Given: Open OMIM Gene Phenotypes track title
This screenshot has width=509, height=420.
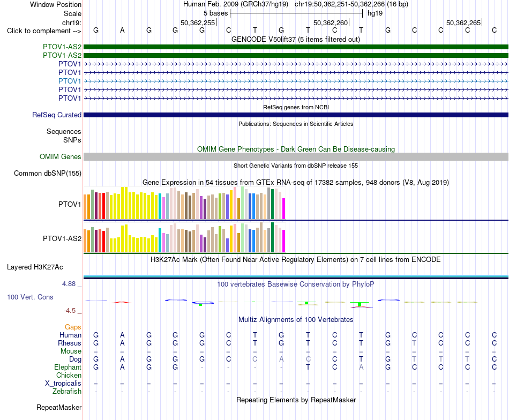Looking at the screenshot, I should click(296, 149).
